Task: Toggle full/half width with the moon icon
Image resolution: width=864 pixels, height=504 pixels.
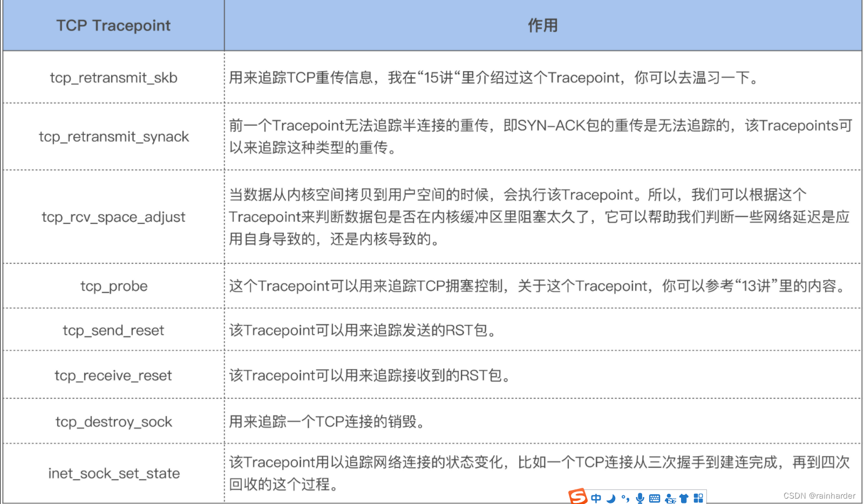Action: [x=611, y=496]
